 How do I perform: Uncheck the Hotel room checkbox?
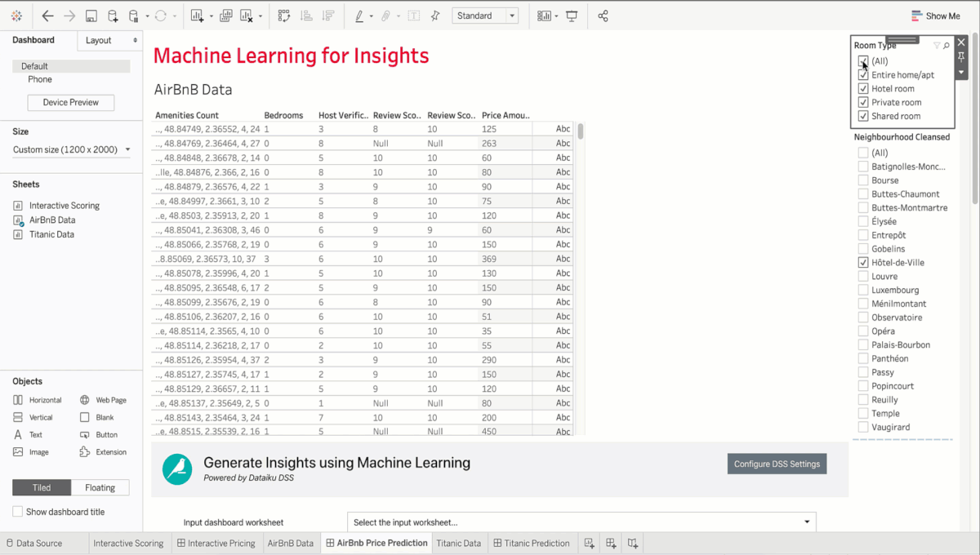coord(863,89)
